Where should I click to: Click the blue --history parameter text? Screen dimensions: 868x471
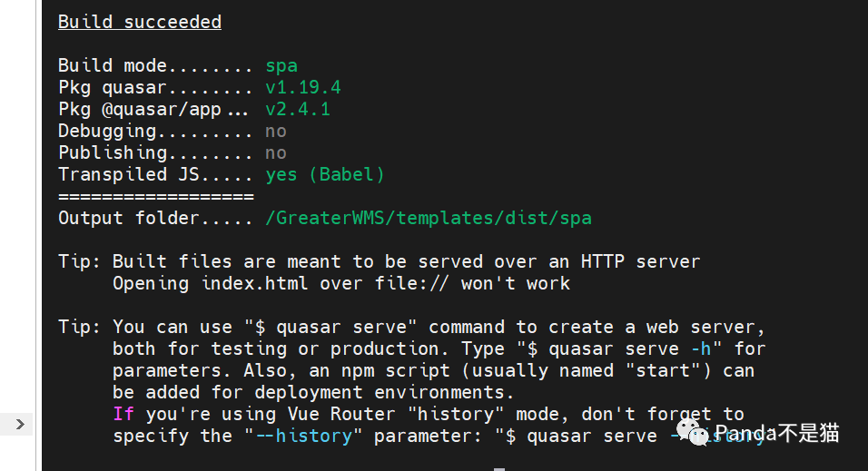(302, 436)
